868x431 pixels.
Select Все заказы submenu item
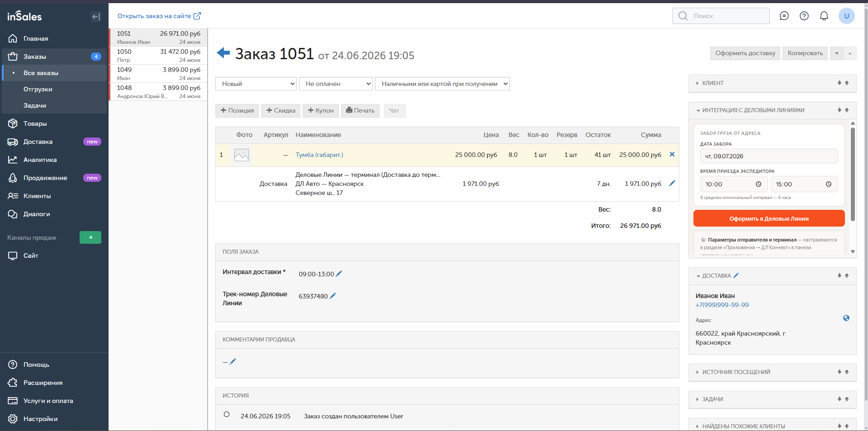click(x=54, y=73)
